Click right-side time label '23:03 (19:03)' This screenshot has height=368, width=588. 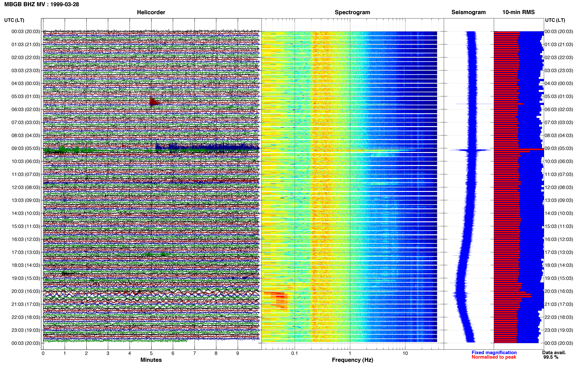coord(559,330)
